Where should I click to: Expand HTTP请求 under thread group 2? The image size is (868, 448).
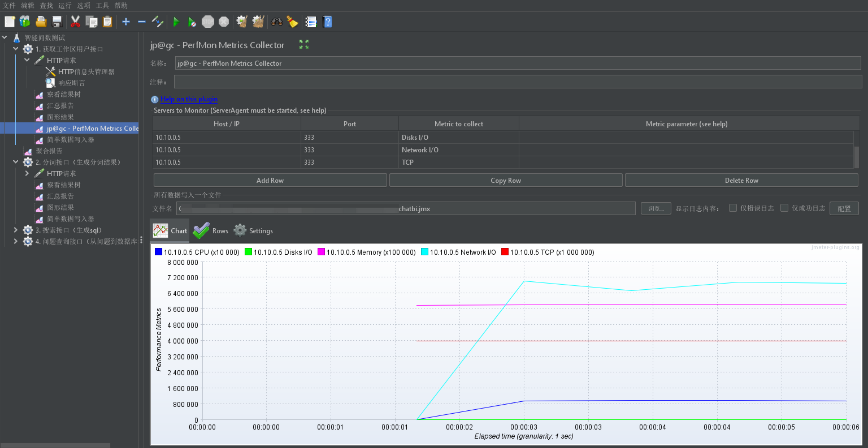click(27, 173)
